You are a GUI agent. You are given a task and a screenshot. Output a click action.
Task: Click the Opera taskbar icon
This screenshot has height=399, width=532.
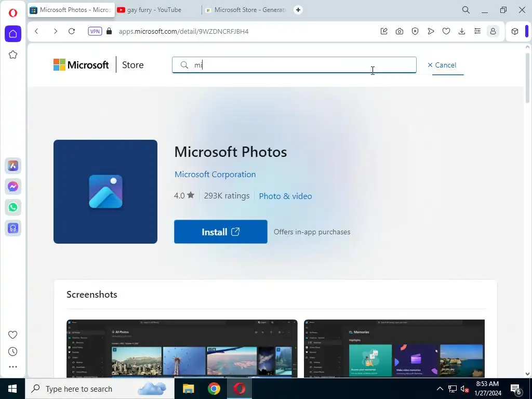pos(239,389)
